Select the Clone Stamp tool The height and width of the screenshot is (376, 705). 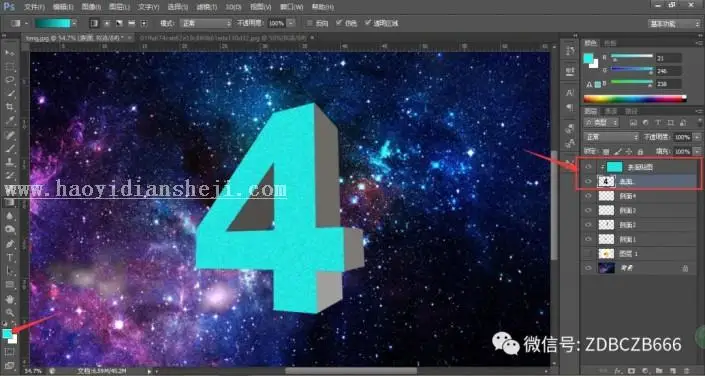point(9,162)
